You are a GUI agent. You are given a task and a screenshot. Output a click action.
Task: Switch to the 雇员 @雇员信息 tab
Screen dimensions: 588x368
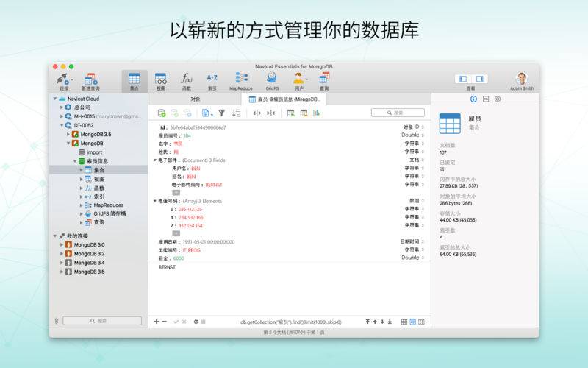(x=284, y=99)
